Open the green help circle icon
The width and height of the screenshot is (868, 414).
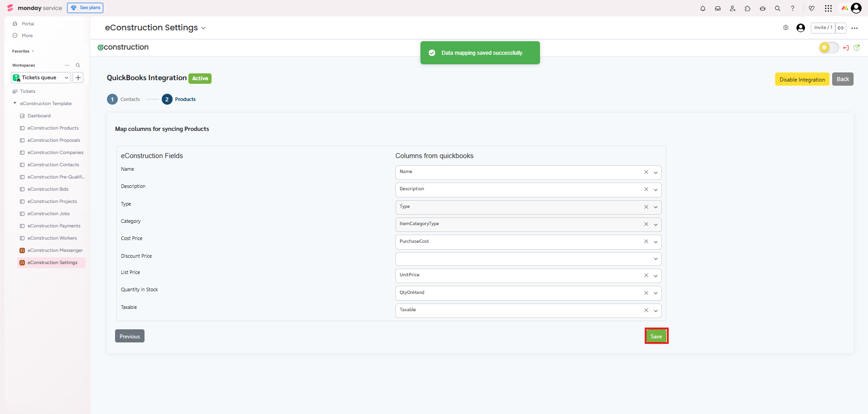(856, 48)
